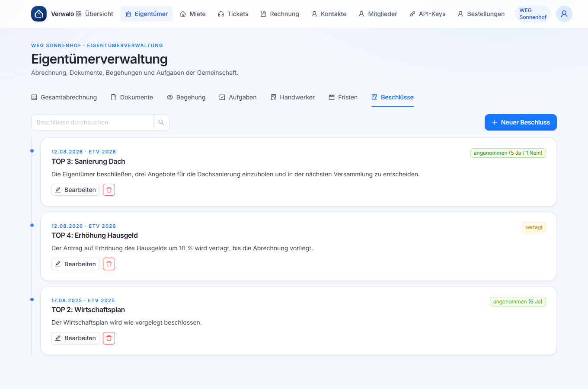Edit the TOP 2 Wirtschaftsplan resolution
588x389 pixels.
click(x=75, y=338)
